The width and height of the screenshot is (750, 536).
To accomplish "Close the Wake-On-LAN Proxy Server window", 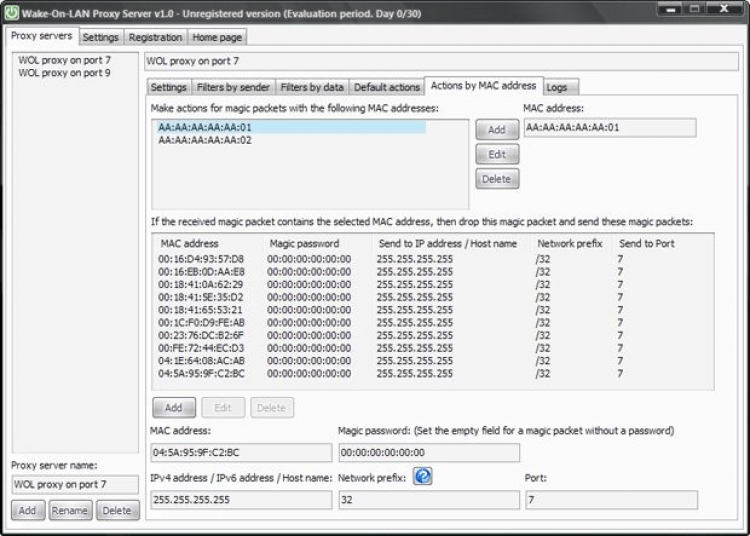I will tap(724, 9).
